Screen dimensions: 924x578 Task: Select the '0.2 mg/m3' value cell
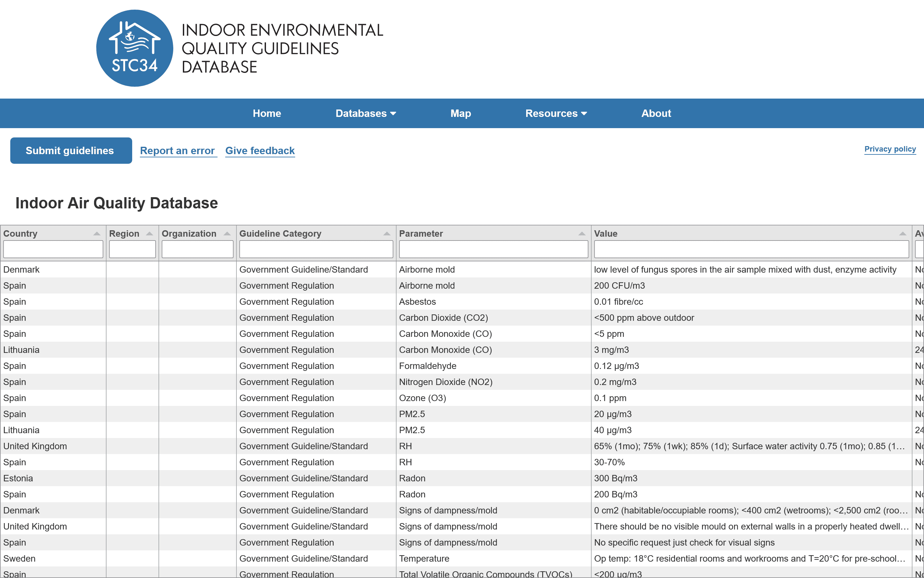coord(751,382)
